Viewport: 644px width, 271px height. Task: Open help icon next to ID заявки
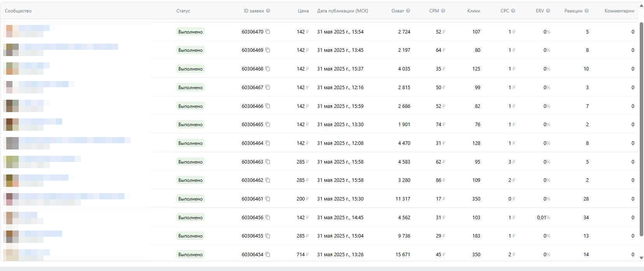tap(268, 11)
